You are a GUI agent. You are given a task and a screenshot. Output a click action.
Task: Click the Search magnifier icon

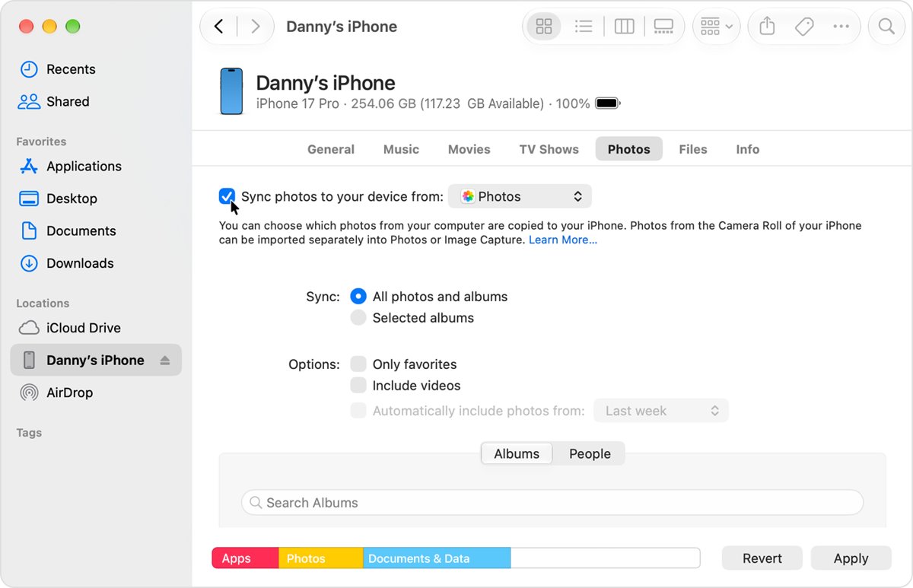point(886,27)
